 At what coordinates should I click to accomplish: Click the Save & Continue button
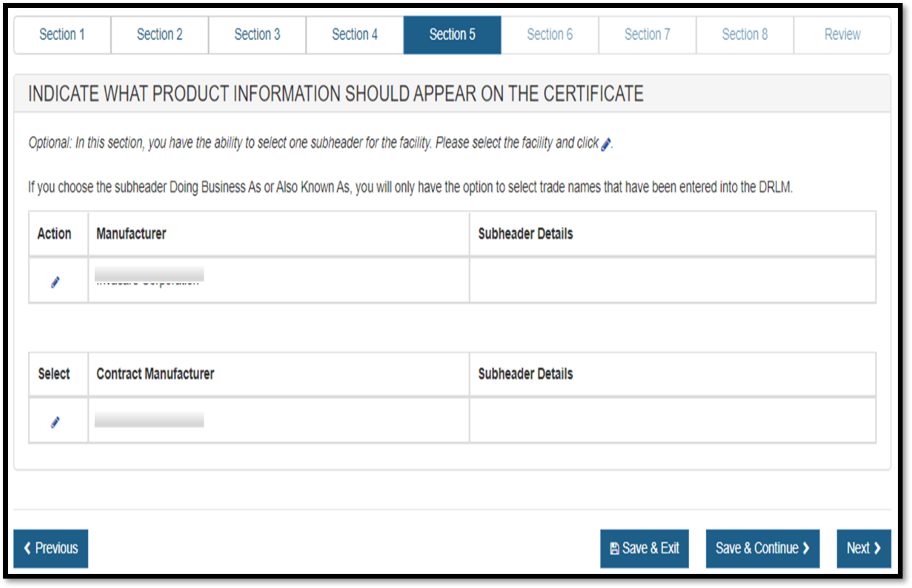(762, 548)
